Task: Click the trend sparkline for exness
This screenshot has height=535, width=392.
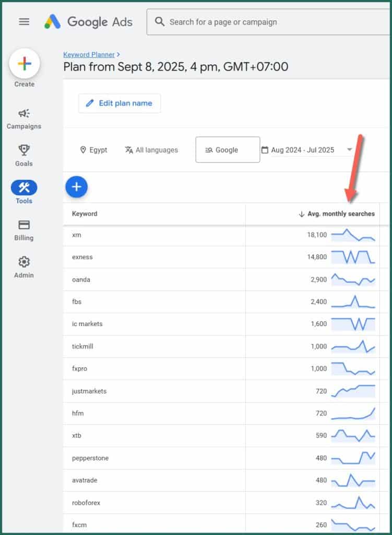Action: coord(353,257)
